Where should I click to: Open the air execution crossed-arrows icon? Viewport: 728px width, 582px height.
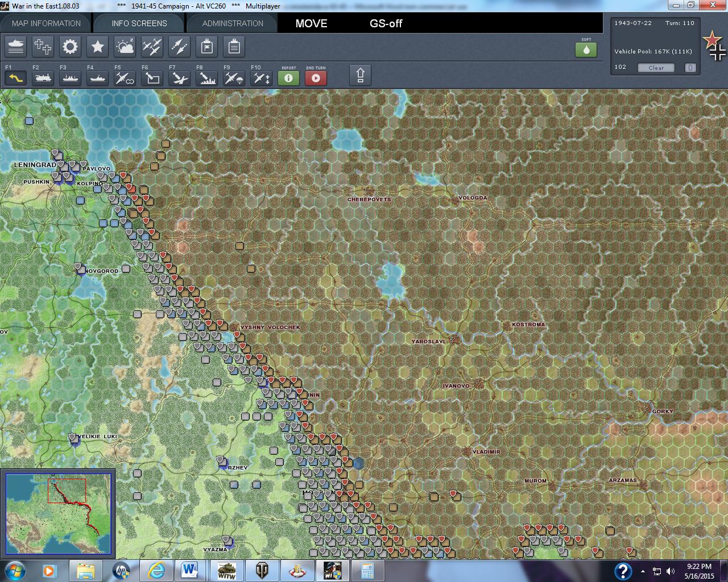click(x=180, y=47)
